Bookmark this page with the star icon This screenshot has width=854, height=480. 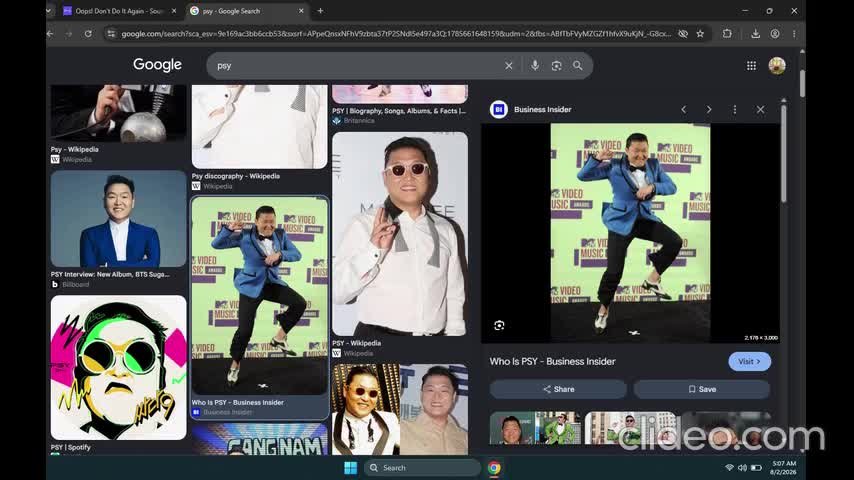700,34
